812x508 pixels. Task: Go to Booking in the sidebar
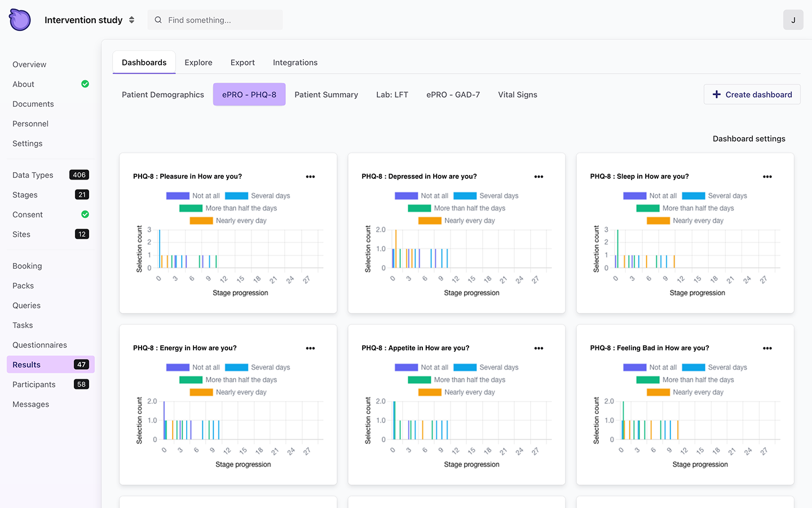(27, 266)
